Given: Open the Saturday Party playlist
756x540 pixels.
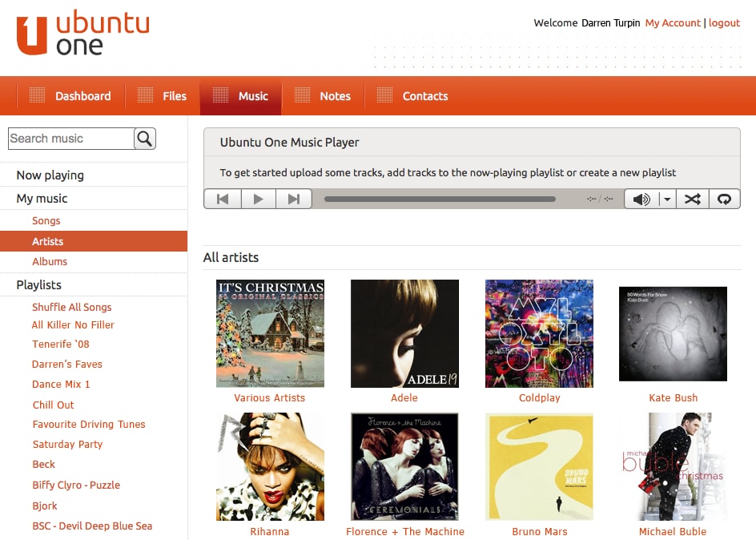Looking at the screenshot, I should [x=67, y=444].
